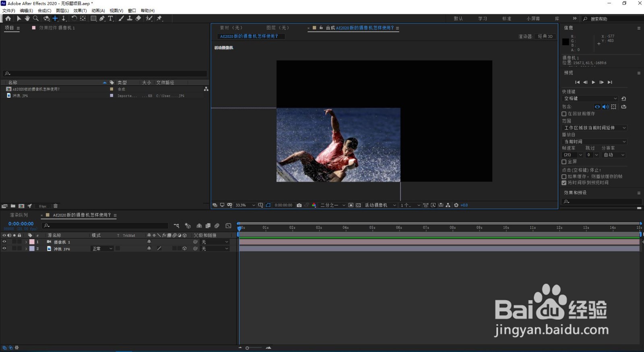644x352 pixels.
Task: Hide the 摄像机 1 layer eye toggle
Action: tap(4, 242)
